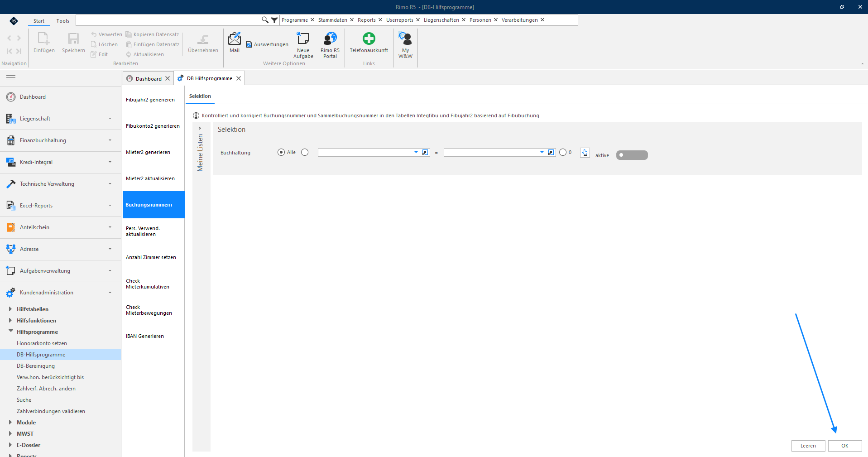
Task: Expand the Finanzbuchhaltung sidebar section
Action: (61, 140)
